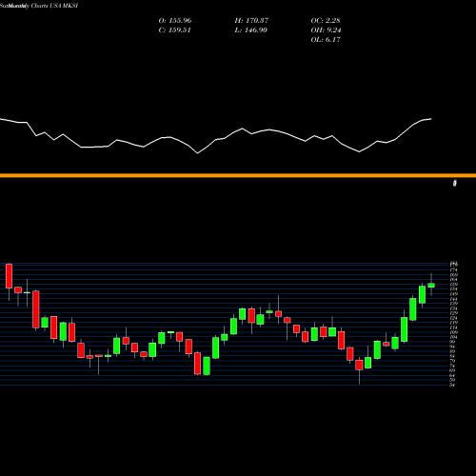This screenshot has height=476, width=476.
Task: Click the orange horizontal separator line
Action: click(238, 175)
